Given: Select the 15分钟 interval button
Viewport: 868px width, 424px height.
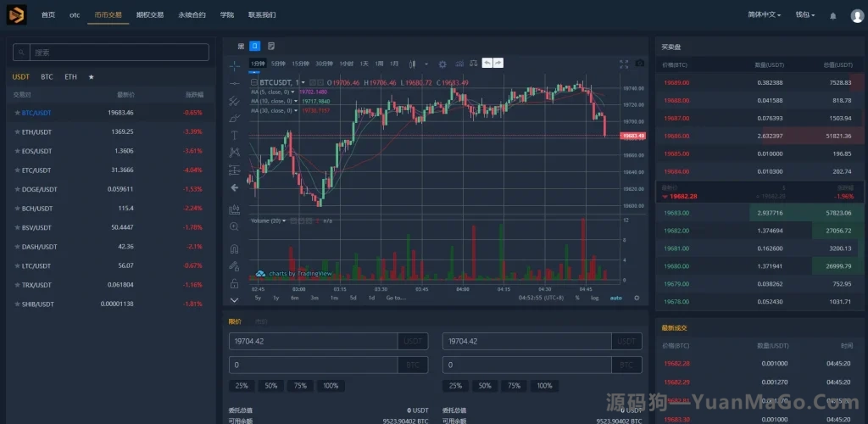Looking at the screenshot, I should click(x=300, y=64).
